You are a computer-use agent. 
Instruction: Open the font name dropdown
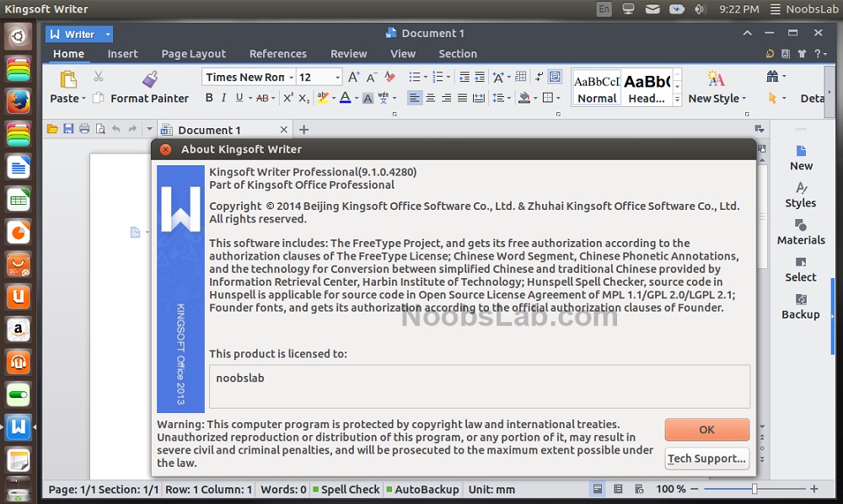(291, 78)
